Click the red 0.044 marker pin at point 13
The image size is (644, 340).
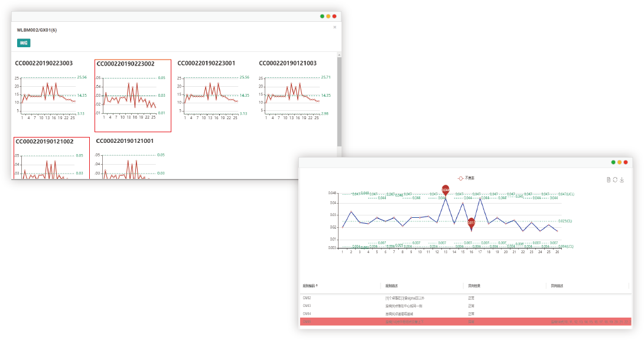coord(445,190)
